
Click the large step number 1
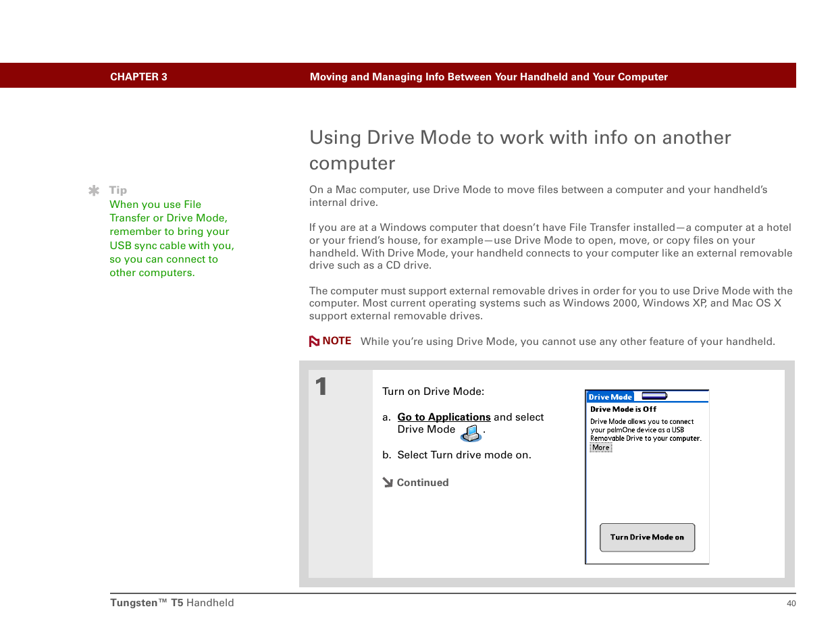click(321, 387)
